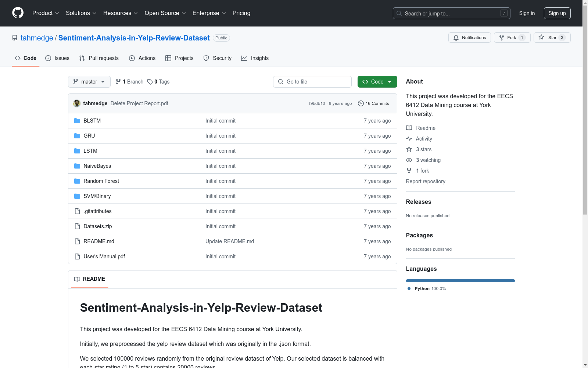588x368 pixels.
Task: Click the branch icon next to 1 Branch
Action: 118,82
